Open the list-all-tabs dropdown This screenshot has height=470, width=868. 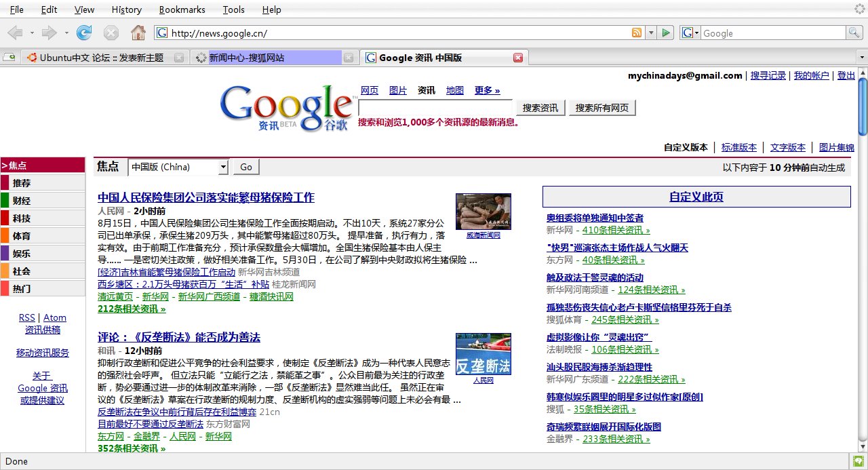click(862, 58)
